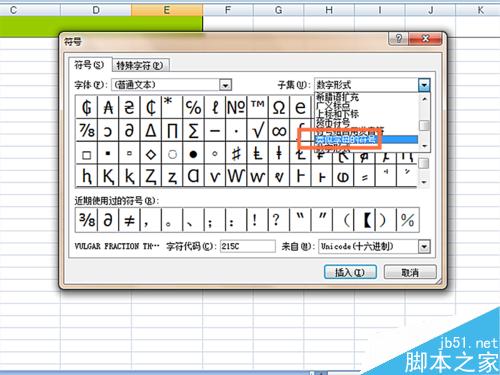Image resolution: width=500 pixels, height=375 pixels.
Task: Toggle the 子集 subset dropdown arrow
Action: [424, 85]
